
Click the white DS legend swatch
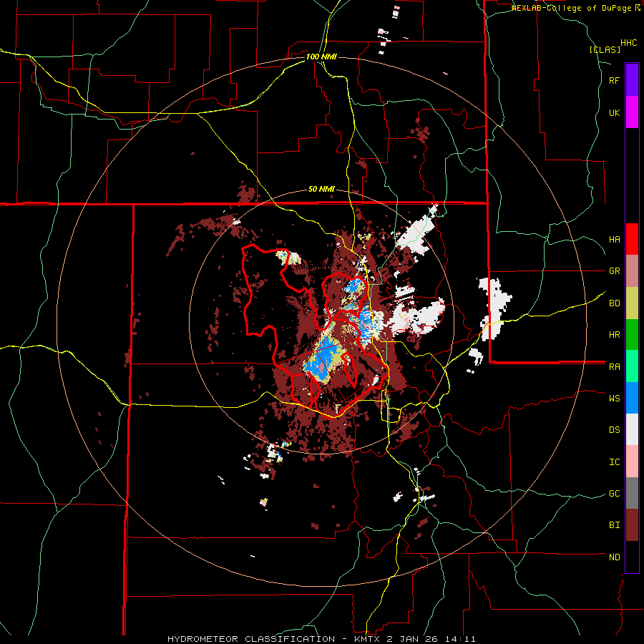[x=632, y=429]
